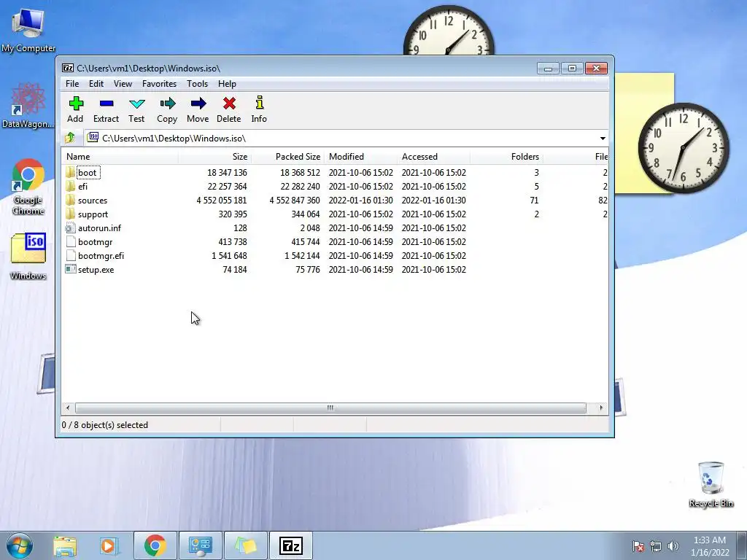Open the Edit menu
747x560 pixels.
(x=96, y=83)
